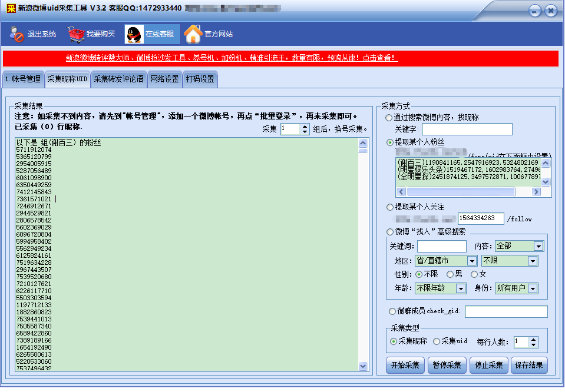565x392 pixels.
Task: Close the uid采集工具 window
Action: tap(551, 11)
